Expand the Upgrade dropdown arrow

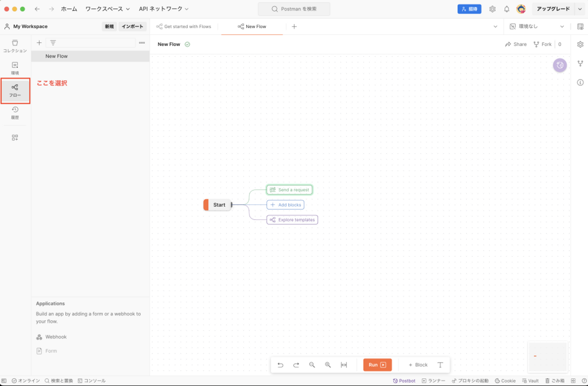(x=580, y=9)
